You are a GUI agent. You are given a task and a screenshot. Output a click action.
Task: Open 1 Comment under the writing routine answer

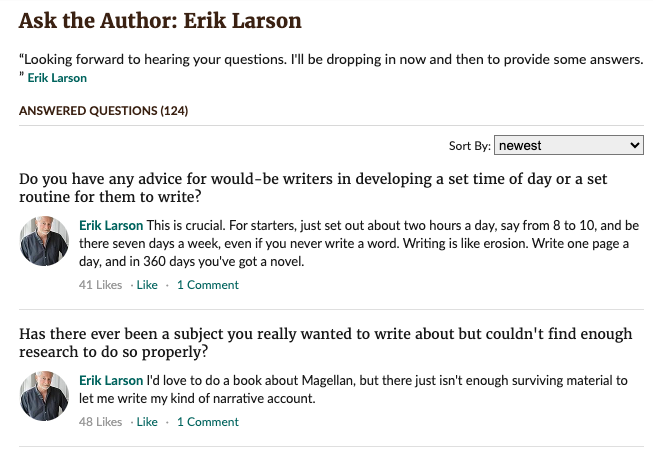pos(208,285)
